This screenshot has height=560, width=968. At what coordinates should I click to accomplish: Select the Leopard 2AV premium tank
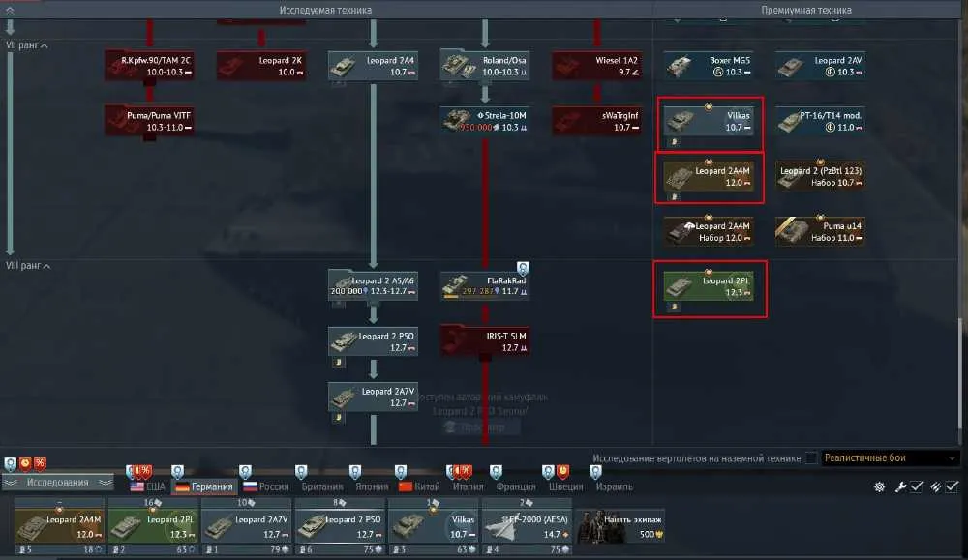point(821,66)
